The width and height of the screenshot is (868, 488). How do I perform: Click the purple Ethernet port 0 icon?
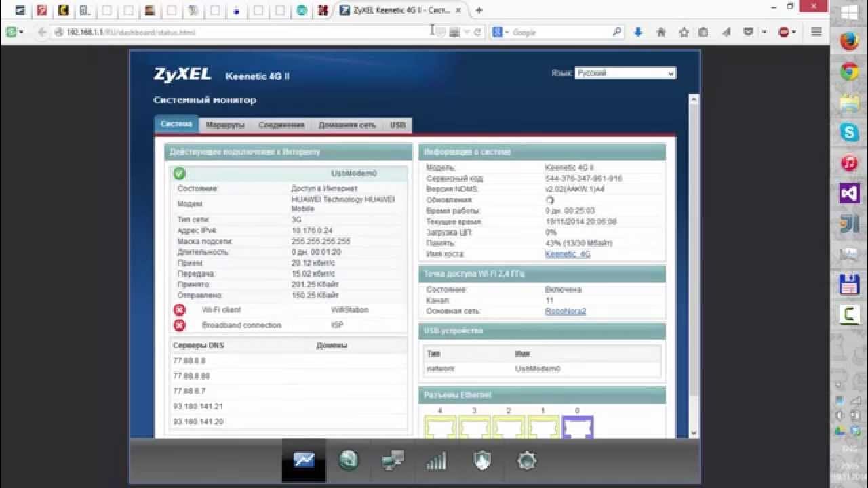click(578, 427)
